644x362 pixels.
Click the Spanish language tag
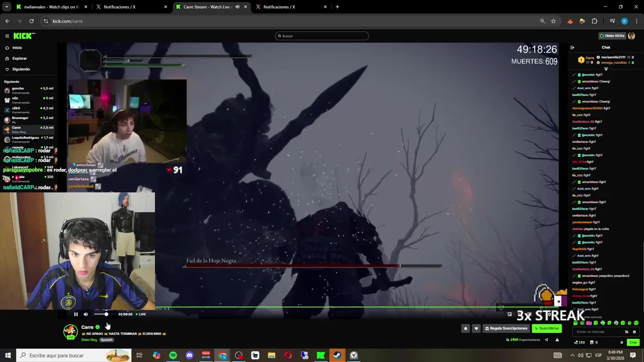pos(107,340)
